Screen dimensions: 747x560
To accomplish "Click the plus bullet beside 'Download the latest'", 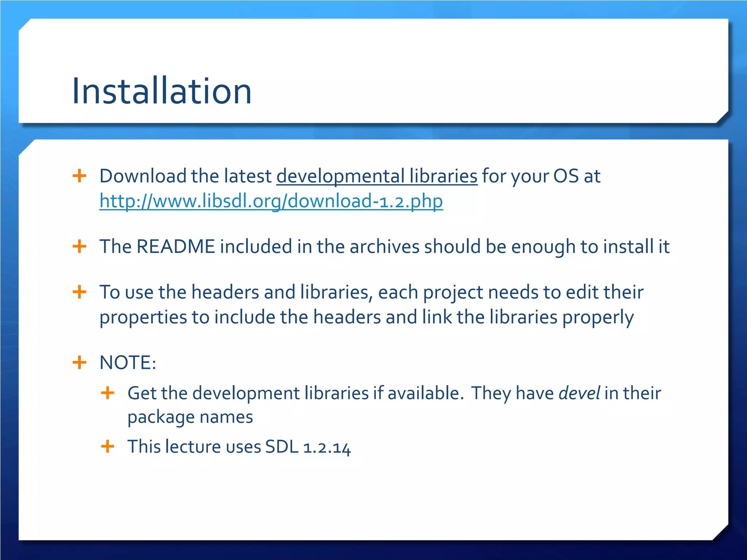I will tap(80, 176).
